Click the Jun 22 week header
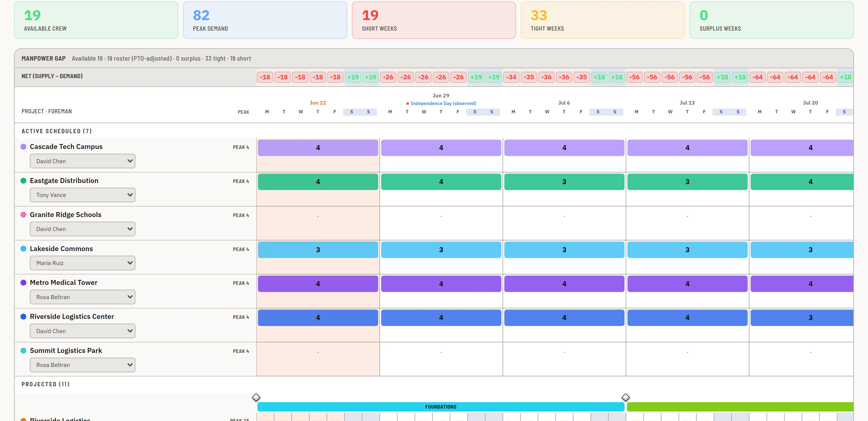 (318, 103)
